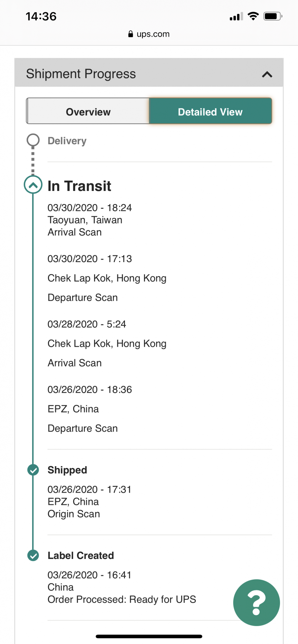The image size is (298, 644).
Task: Switch to the Overview tab
Action: tap(88, 111)
